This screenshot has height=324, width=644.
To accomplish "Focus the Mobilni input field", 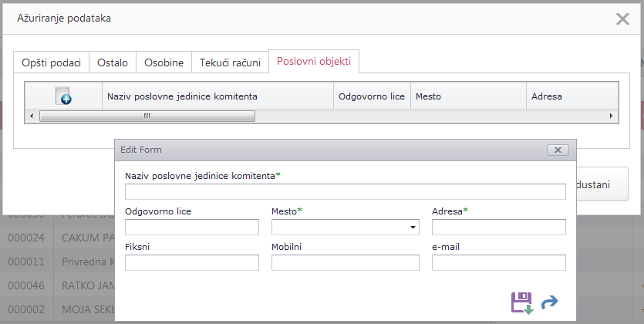I will click(345, 263).
